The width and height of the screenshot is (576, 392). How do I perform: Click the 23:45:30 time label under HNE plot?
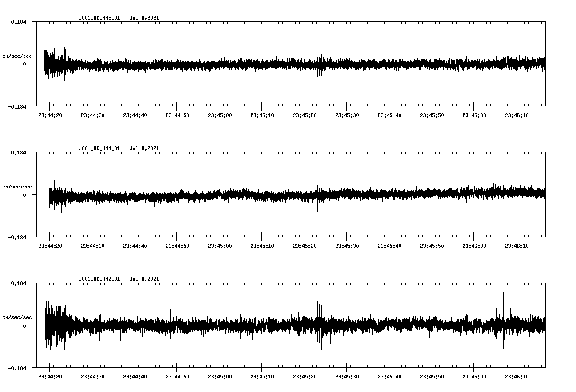(x=347, y=115)
